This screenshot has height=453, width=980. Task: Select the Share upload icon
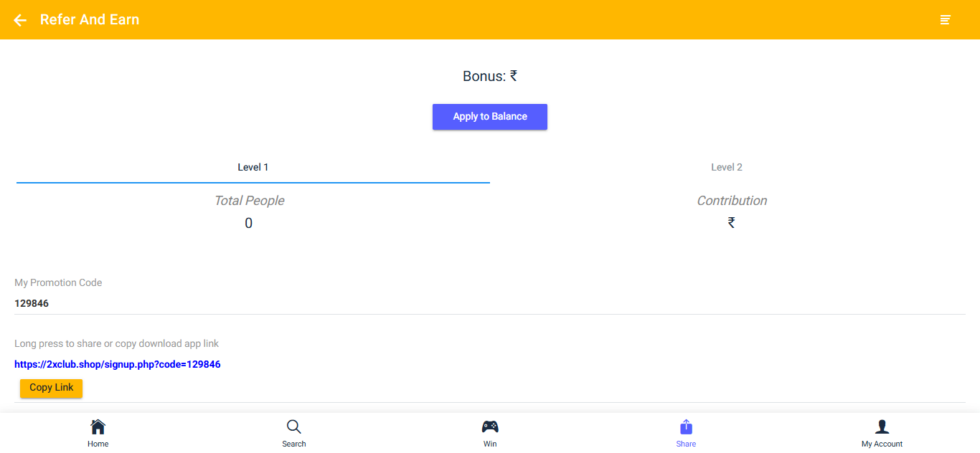tap(686, 427)
